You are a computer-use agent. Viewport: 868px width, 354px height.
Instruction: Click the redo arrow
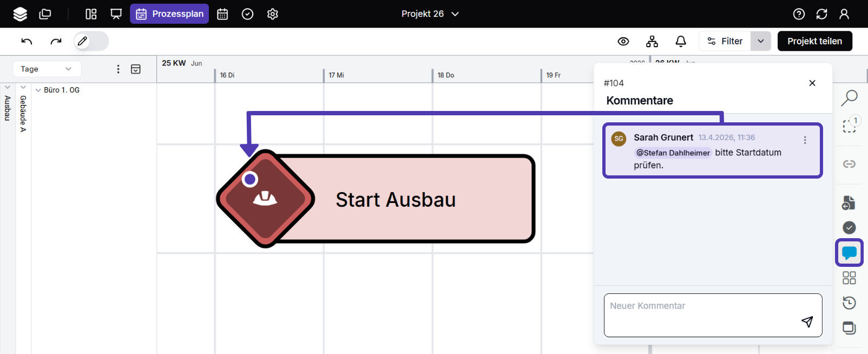(x=56, y=41)
